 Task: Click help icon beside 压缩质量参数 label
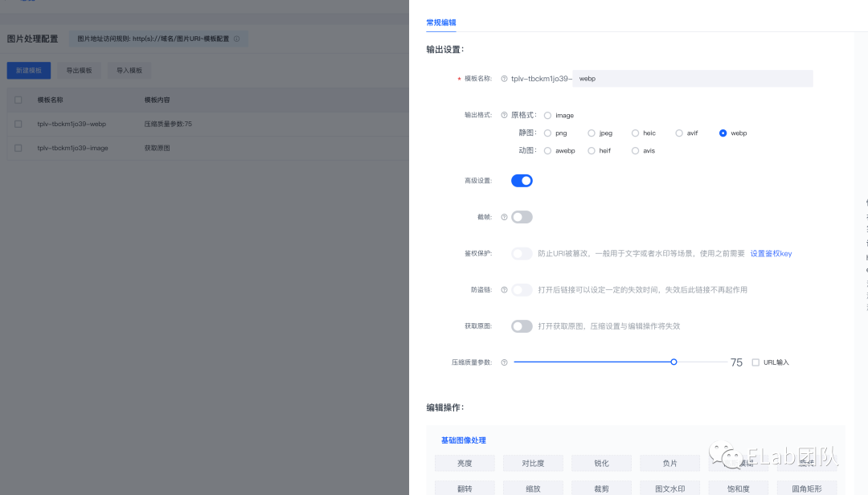504,362
